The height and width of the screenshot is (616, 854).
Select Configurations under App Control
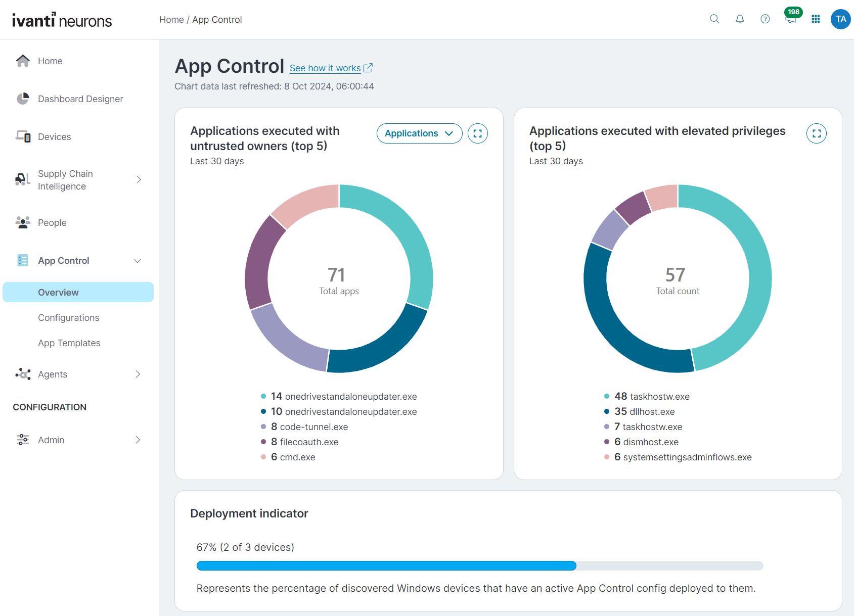69,318
